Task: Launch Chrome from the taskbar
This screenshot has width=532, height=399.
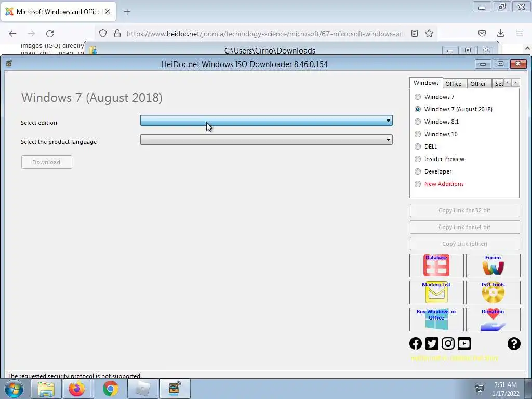Action: point(110,389)
